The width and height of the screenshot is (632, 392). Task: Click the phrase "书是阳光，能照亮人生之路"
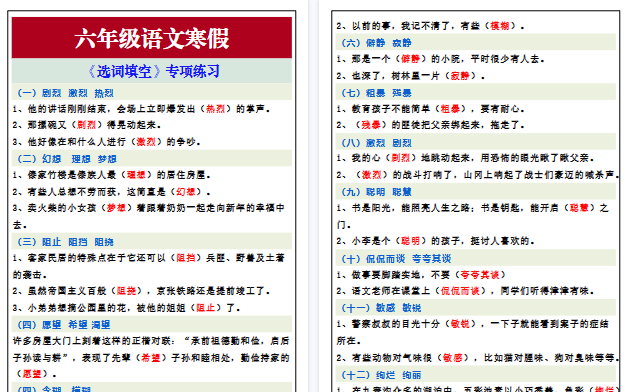click(411, 208)
